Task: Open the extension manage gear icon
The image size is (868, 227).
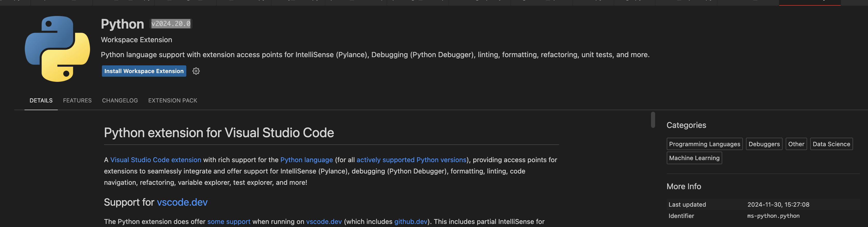Action: tap(196, 71)
